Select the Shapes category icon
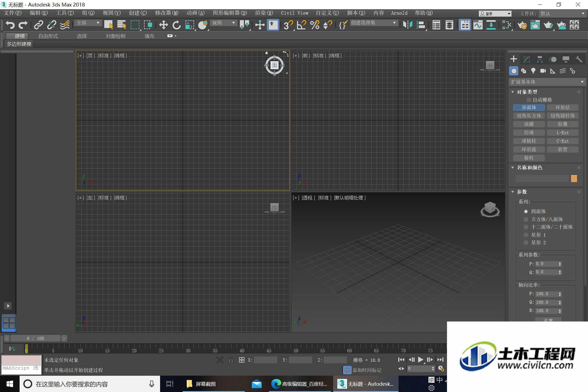This screenshot has height=392, width=588. (523, 71)
